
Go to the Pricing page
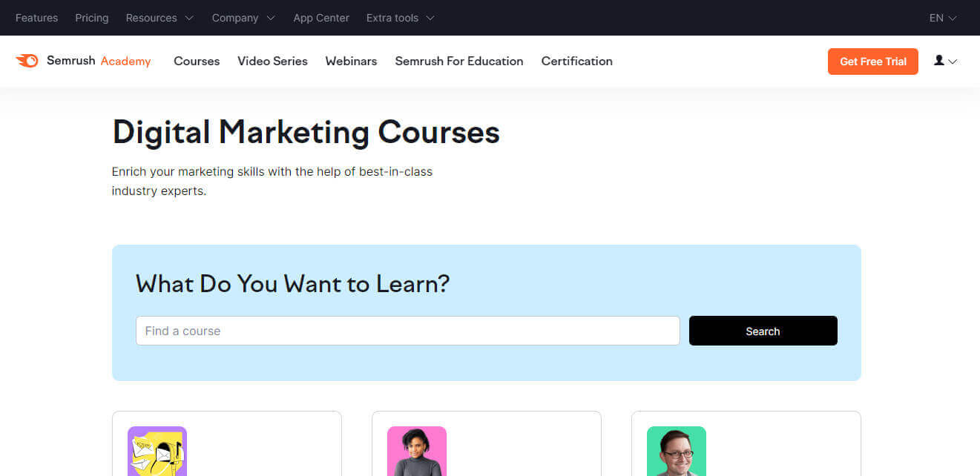(x=92, y=18)
